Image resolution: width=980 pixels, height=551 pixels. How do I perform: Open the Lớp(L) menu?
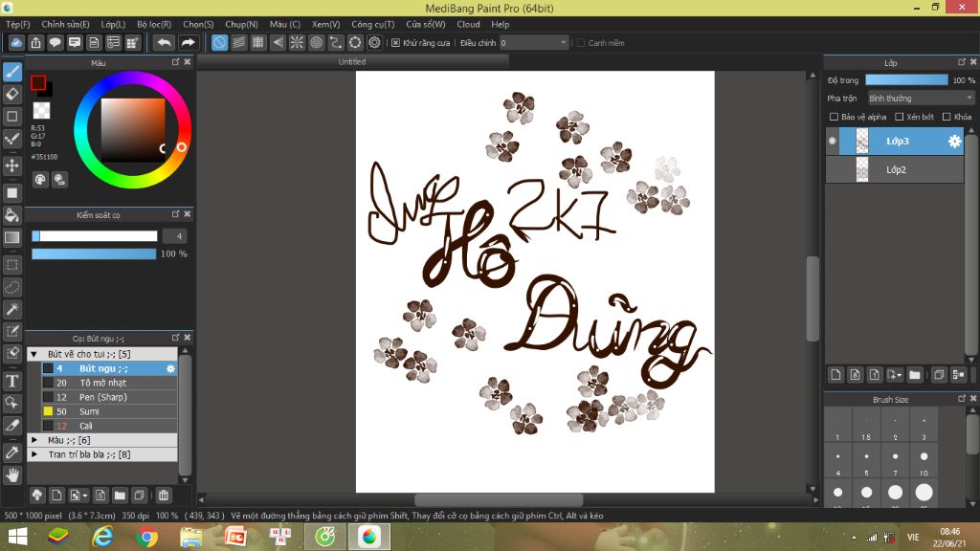(113, 24)
